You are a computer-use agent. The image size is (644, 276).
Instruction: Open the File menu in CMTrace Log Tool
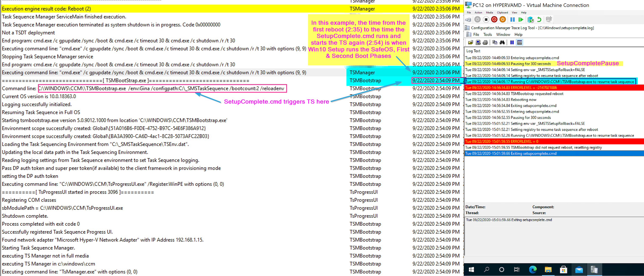476,34
